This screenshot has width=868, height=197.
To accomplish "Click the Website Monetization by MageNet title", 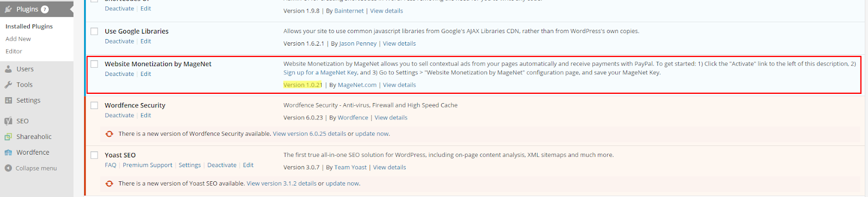I will [158, 64].
